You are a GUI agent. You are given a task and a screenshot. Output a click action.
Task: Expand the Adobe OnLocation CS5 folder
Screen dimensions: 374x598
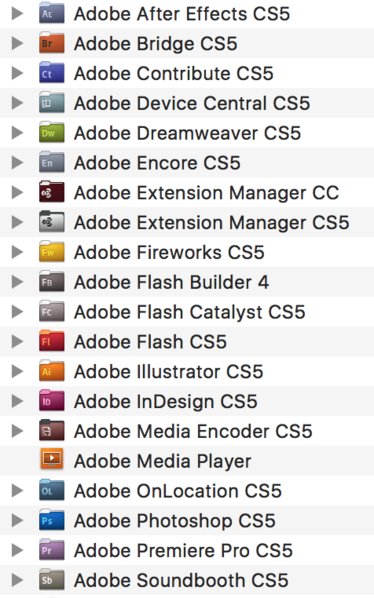pyautogui.click(x=18, y=491)
